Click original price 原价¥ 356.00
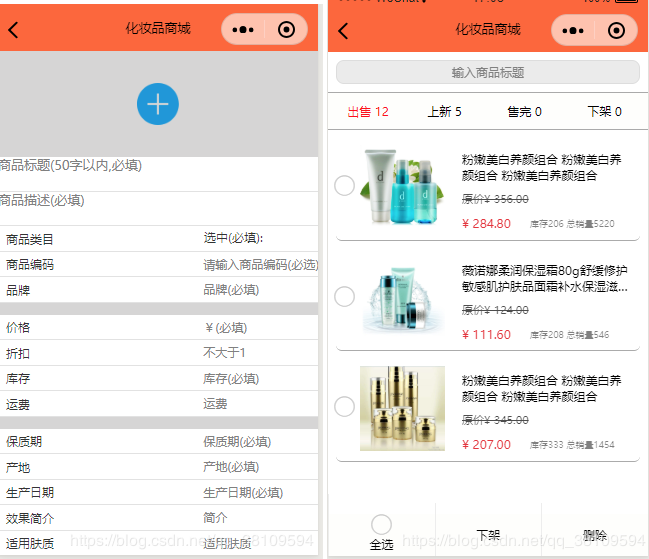Image resolution: width=649 pixels, height=559 pixels. point(495,199)
